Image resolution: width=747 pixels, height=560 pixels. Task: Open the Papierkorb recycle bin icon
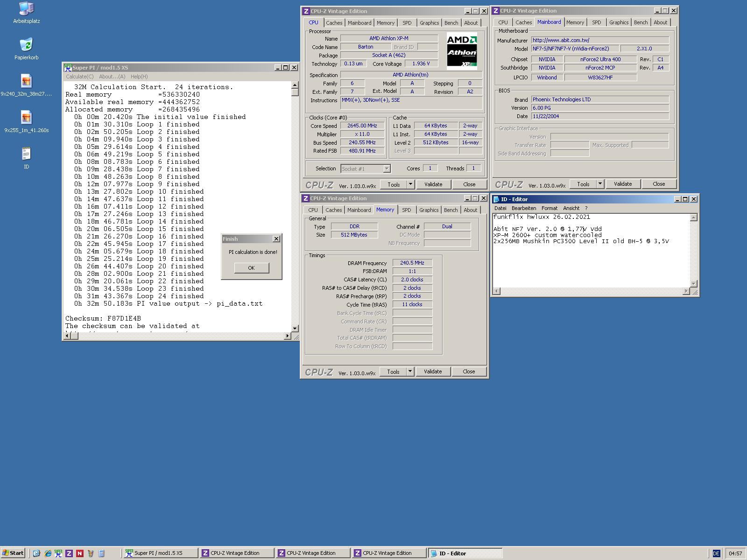(x=26, y=49)
